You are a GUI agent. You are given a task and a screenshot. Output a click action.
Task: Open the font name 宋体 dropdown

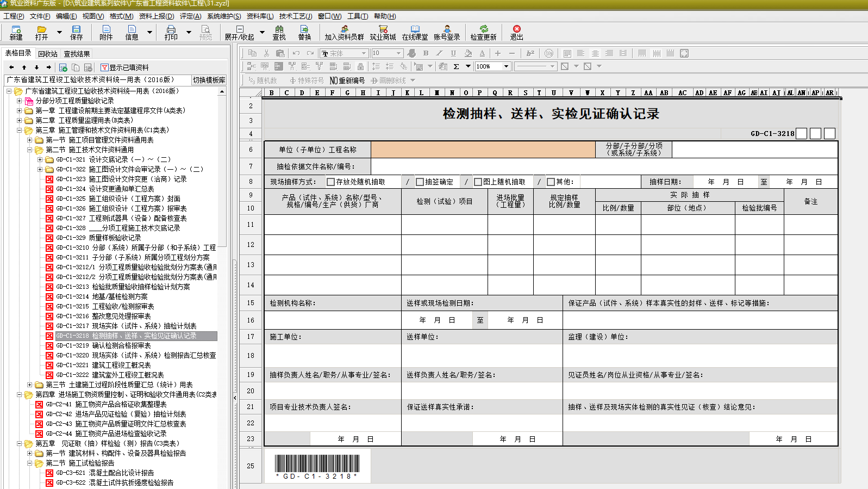pos(364,53)
